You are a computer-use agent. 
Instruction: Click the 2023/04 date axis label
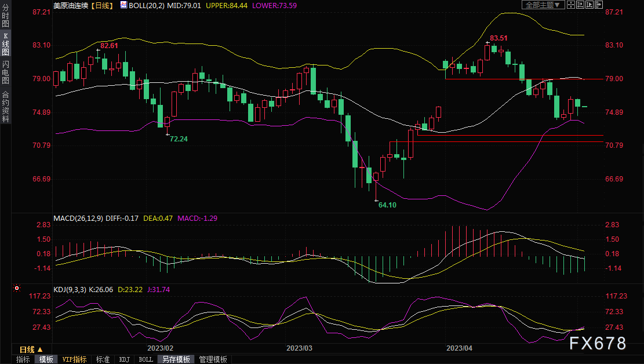point(460,348)
